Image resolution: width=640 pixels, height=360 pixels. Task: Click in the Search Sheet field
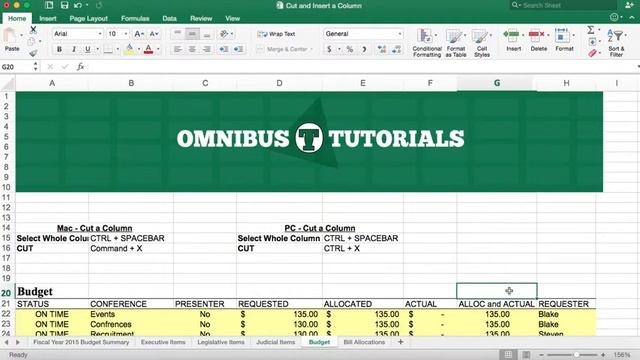click(x=563, y=5)
